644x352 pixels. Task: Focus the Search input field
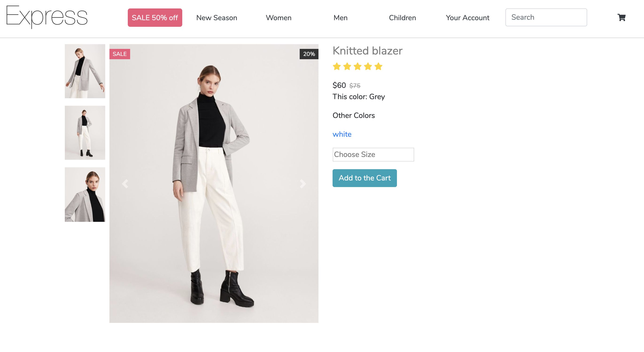point(546,18)
